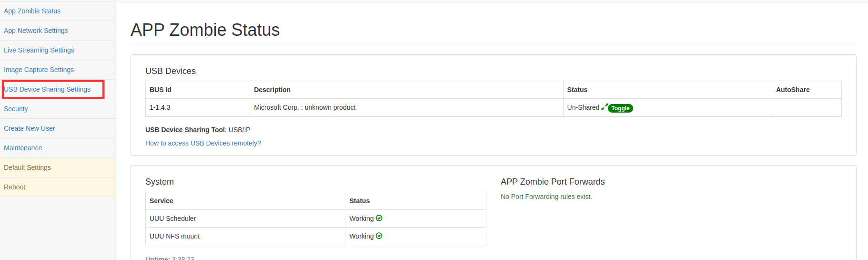Click Working status for UUU NFS mount
Viewport: 868px width, 260px height.
[361, 236]
